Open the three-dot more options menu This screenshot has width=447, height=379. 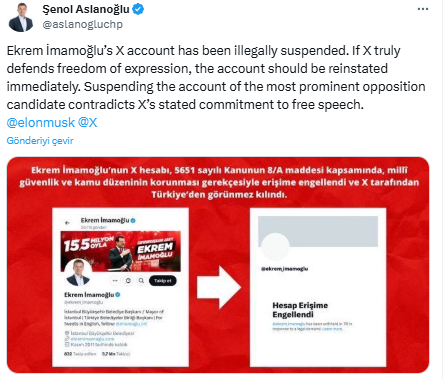pos(423,9)
